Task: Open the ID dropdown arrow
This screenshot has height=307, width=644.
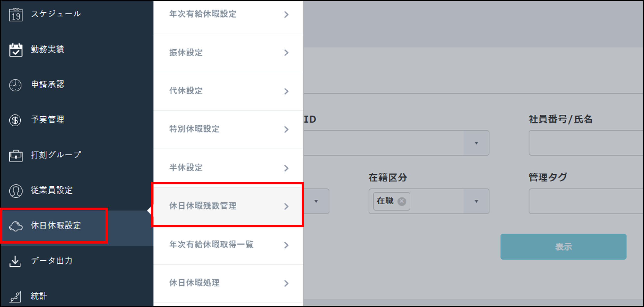Action: [476, 143]
